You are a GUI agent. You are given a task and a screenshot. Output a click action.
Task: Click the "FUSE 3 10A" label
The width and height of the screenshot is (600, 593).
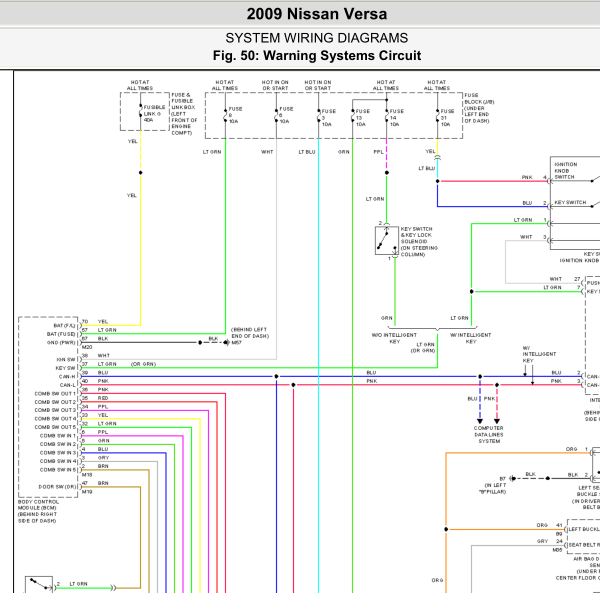pyautogui.click(x=328, y=117)
